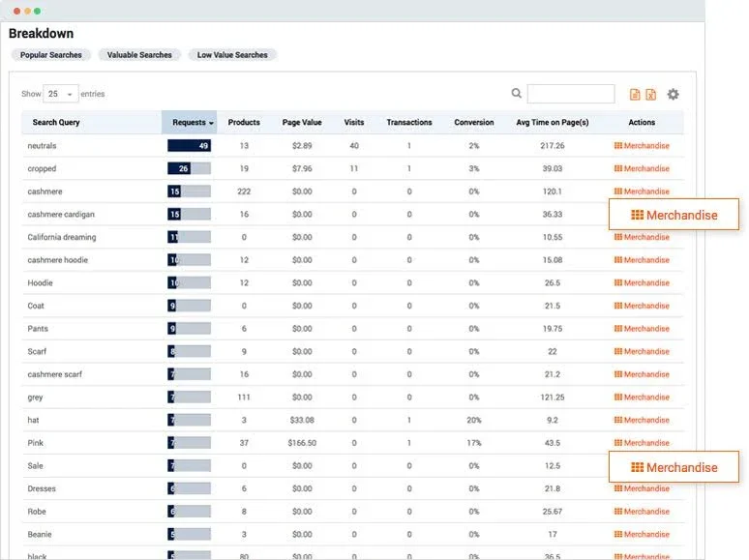
Task: Sort by Products column header
Action: 244,122
